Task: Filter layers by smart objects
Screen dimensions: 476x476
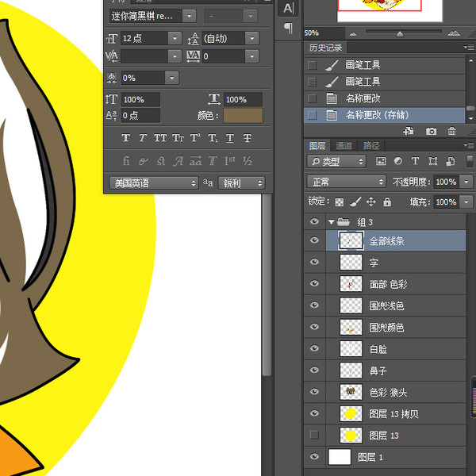Action: [x=450, y=161]
